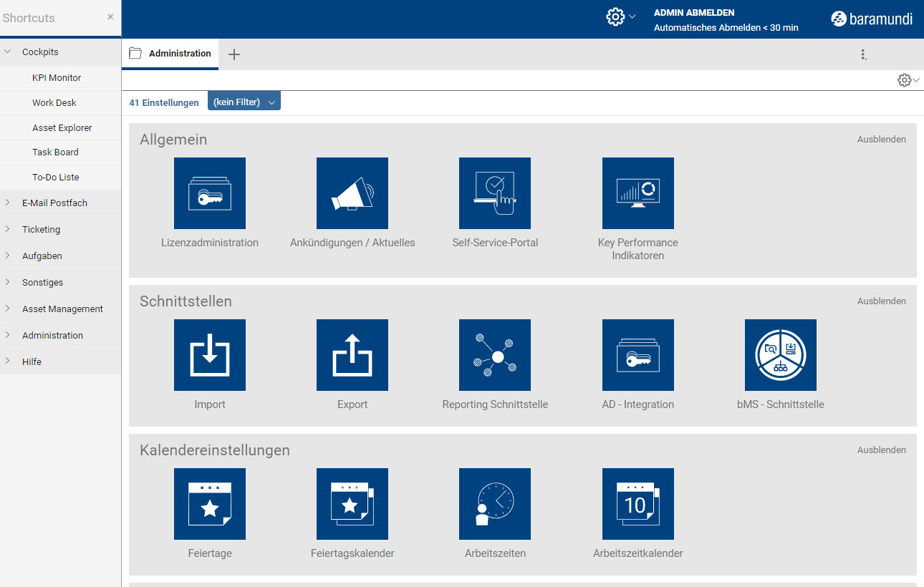Open the Reporting Schnittstelle icon
924x587 pixels.
point(494,355)
